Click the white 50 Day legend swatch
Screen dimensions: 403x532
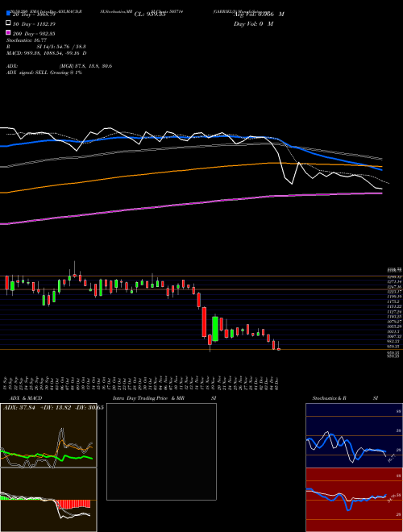[x=8, y=23]
